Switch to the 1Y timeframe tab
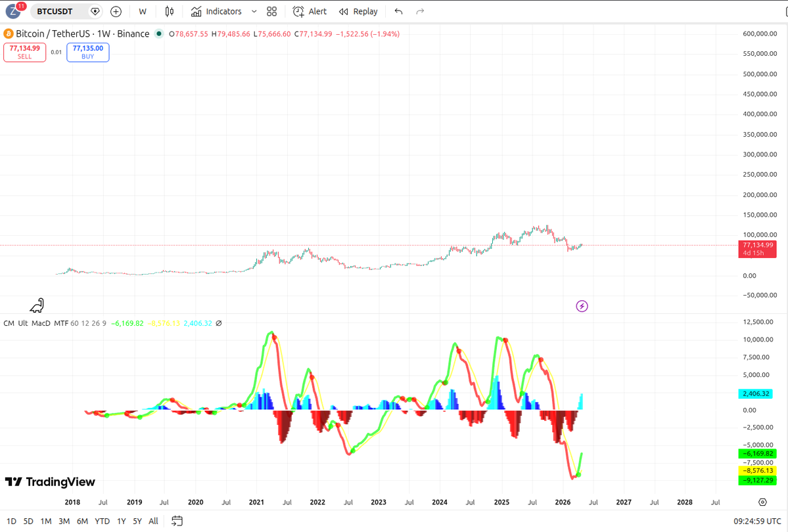The image size is (788, 532). (121, 521)
